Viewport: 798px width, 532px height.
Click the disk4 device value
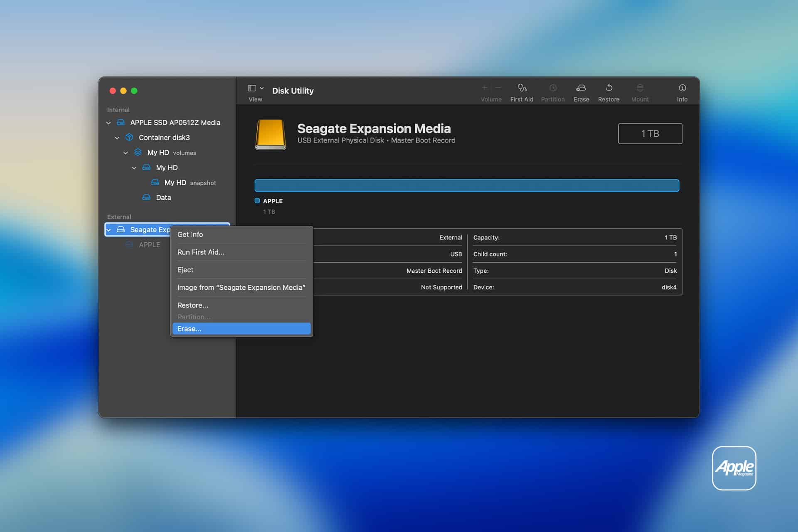coord(669,287)
